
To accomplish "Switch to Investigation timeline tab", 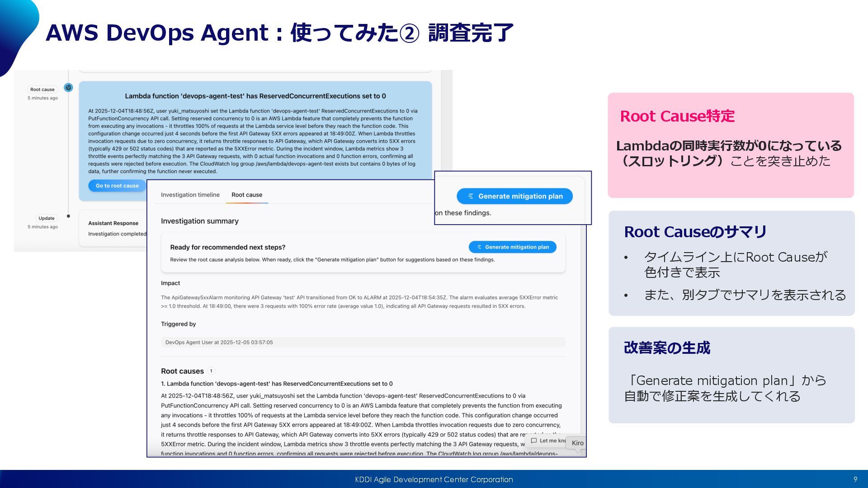I will tap(190, 195).
